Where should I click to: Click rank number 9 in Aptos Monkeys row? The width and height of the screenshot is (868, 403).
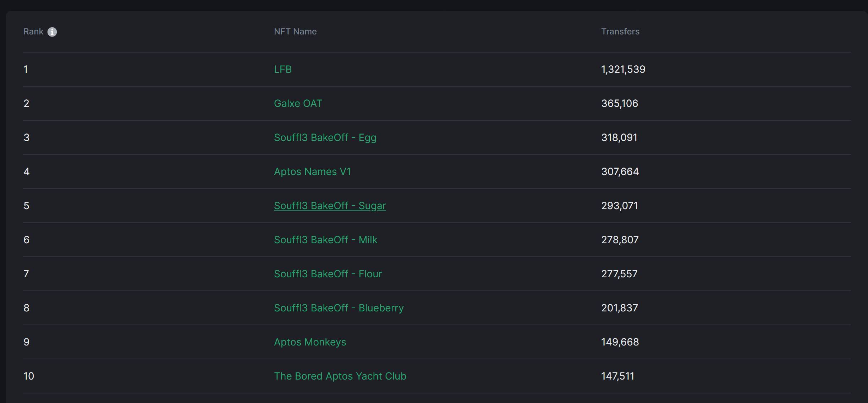tap(26, 342)
